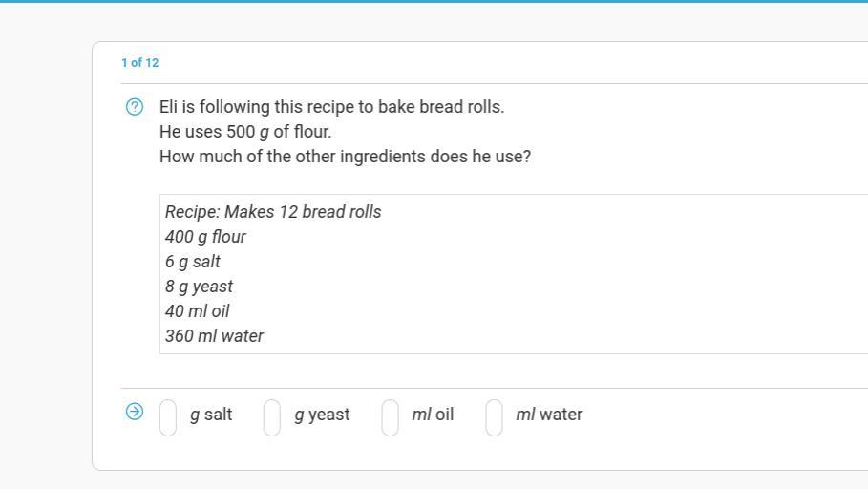Click the "Recipe: Makes 12 bread rolls" heading

[x=273, y=212]
